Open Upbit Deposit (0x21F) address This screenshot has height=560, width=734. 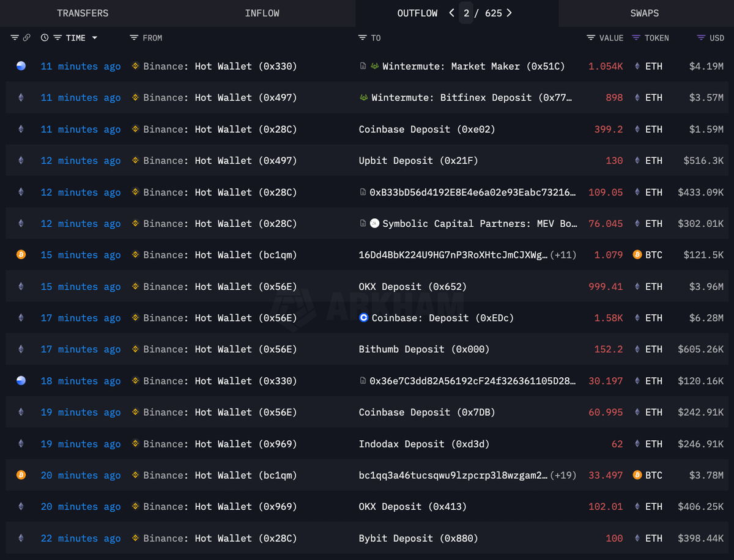coord(418,161)
